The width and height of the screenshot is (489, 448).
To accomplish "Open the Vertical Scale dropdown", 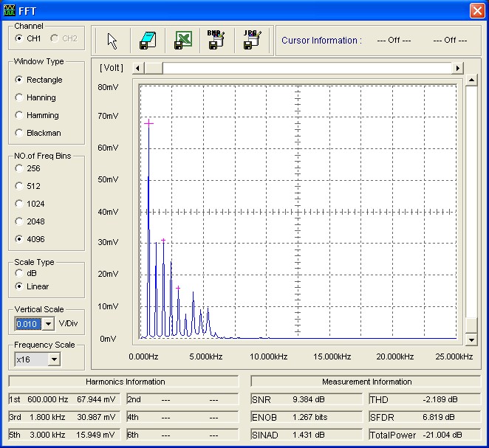I will click(x=49, y=323).
